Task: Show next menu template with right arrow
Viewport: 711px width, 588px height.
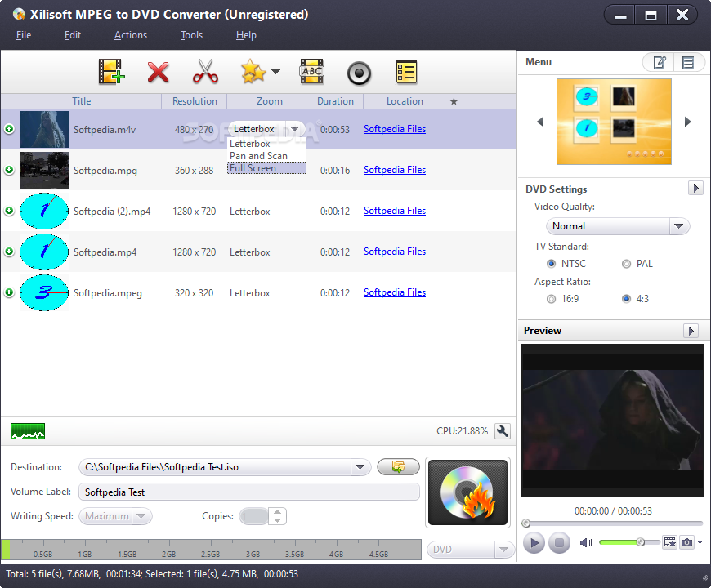Action: (x=688, y=122)
